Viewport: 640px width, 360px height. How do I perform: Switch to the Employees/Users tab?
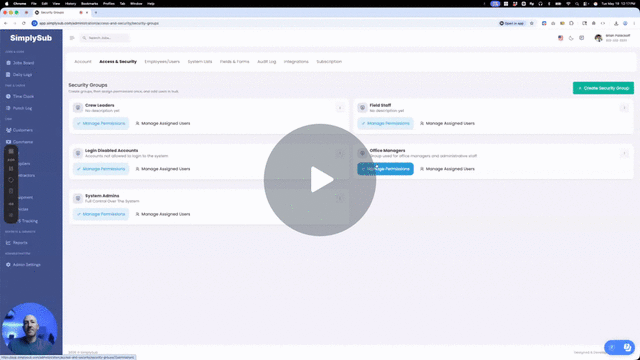click(x=162, y=62)
